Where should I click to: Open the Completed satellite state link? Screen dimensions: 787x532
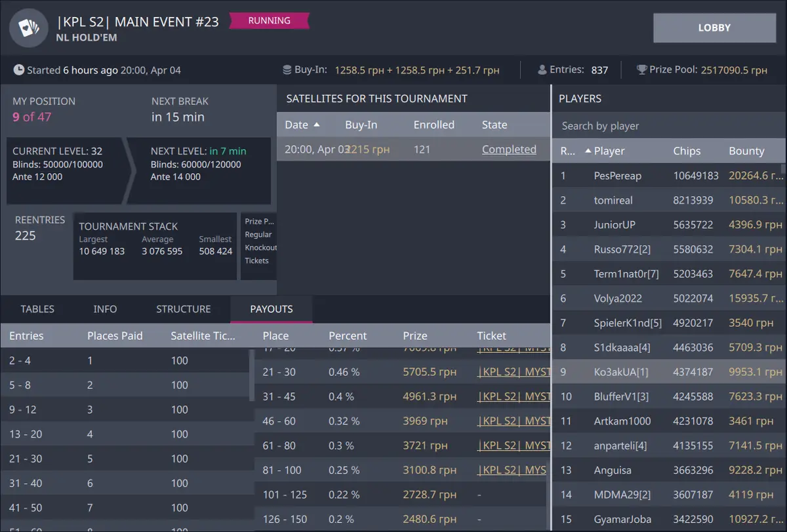coord(509,150)
